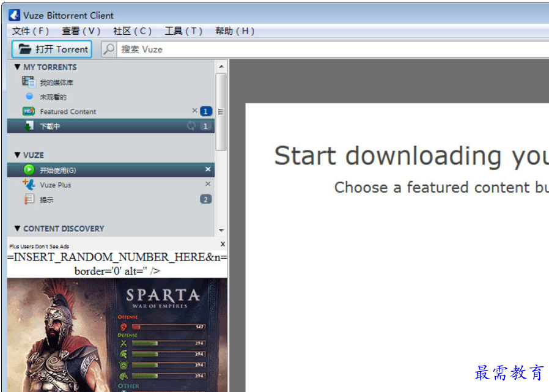The height and width of the screenshot is (392, 549).
Task: Close the ad panel with X
Action: 223,244
